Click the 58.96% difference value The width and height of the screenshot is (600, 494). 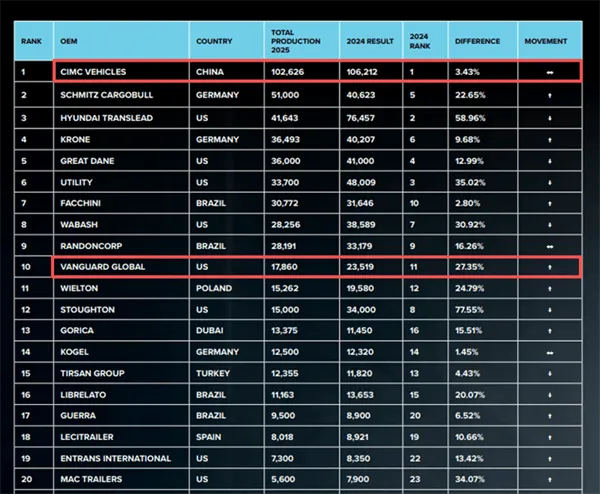[470, 118]
